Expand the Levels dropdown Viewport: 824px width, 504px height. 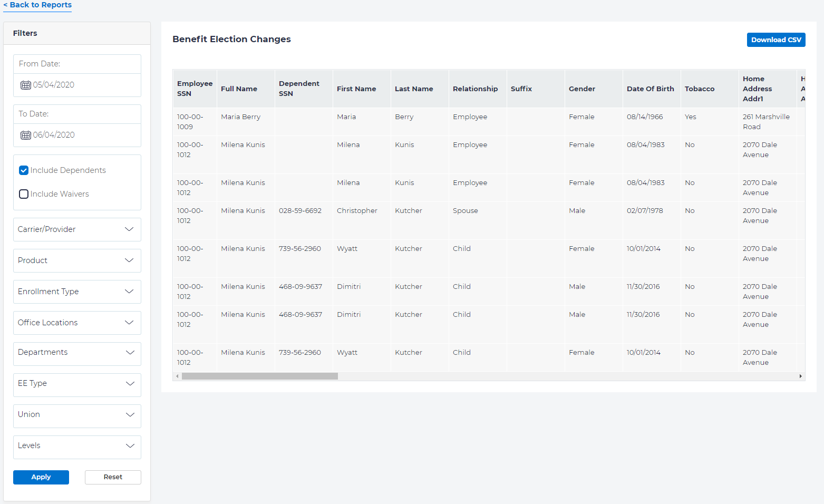(x=77, y=445)
